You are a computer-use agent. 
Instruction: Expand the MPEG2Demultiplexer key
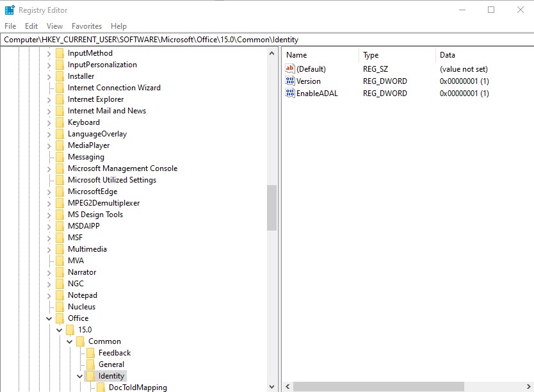click(x=49, y=203)
